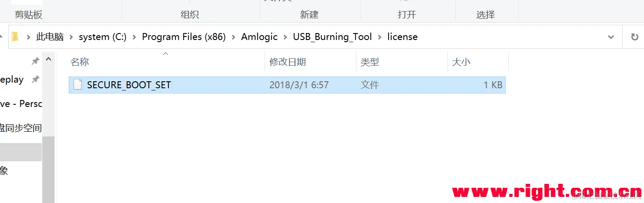This screenshot has width=644, height=203.
Task: Expand chevron after Amlogic in path
Action: pos(285,37)
